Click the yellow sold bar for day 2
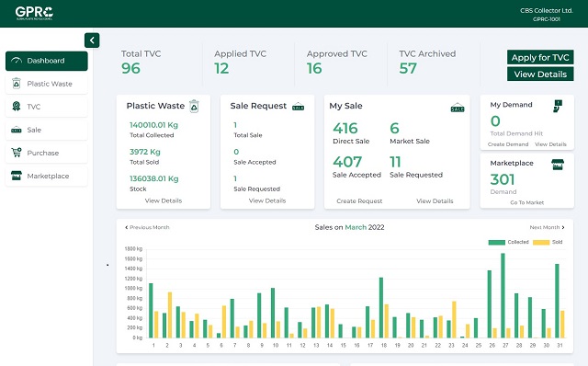Screen dimensions: 588x366 (170, 315)
